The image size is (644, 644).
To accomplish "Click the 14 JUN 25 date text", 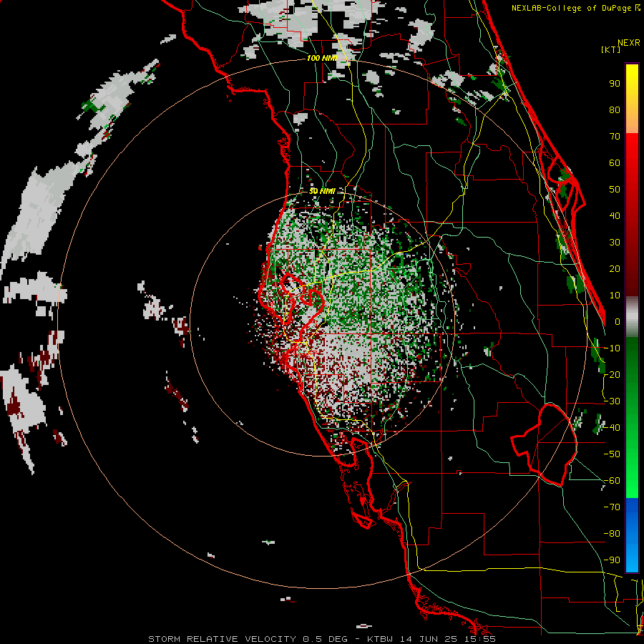I will [x=429, y=639].
